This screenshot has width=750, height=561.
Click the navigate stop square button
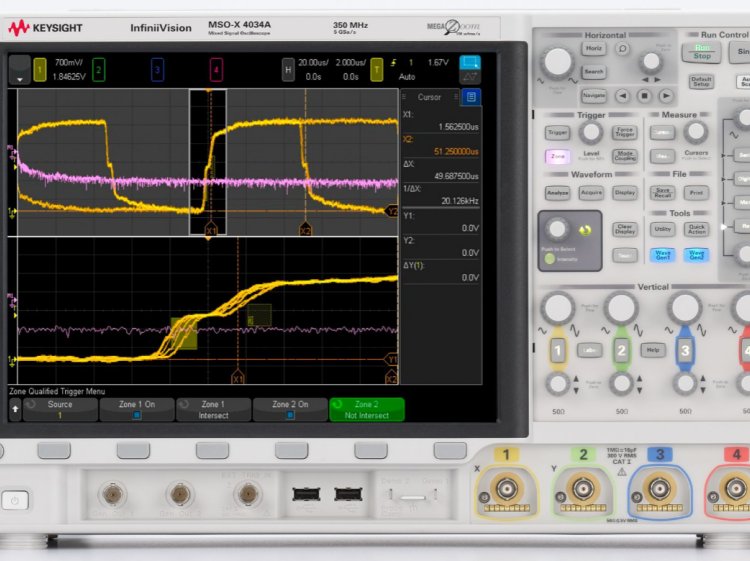(x=644, y=96)
